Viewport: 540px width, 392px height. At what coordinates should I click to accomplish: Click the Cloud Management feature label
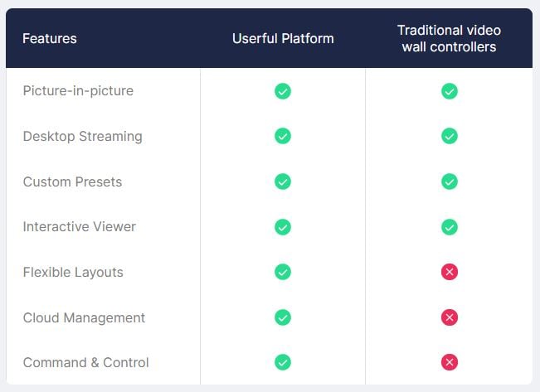(84, 317)
